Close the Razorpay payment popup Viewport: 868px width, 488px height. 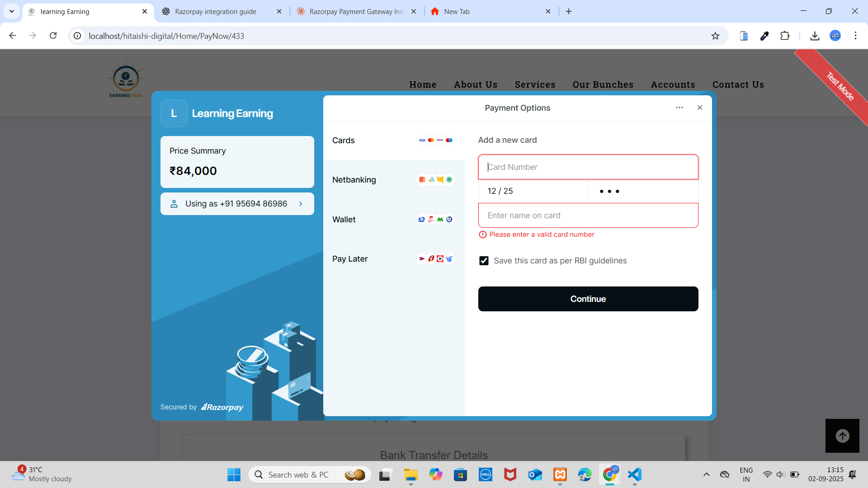[699, 108]
